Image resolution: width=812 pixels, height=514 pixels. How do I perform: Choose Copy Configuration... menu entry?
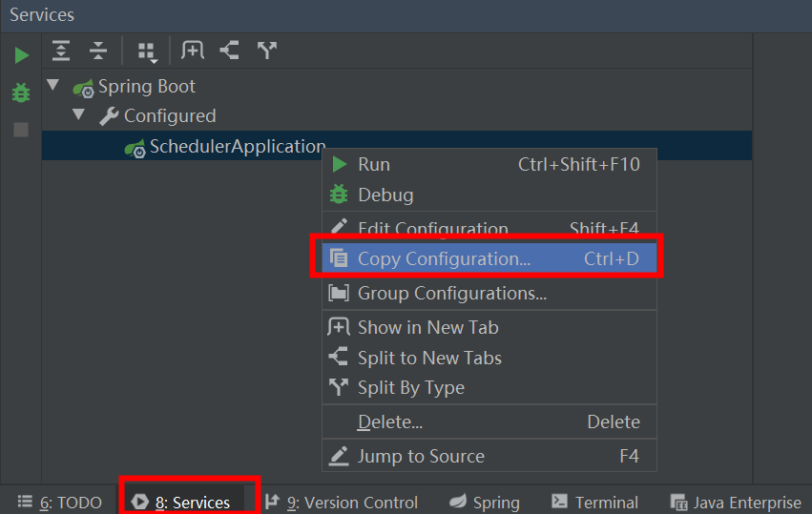coord(489,258)
